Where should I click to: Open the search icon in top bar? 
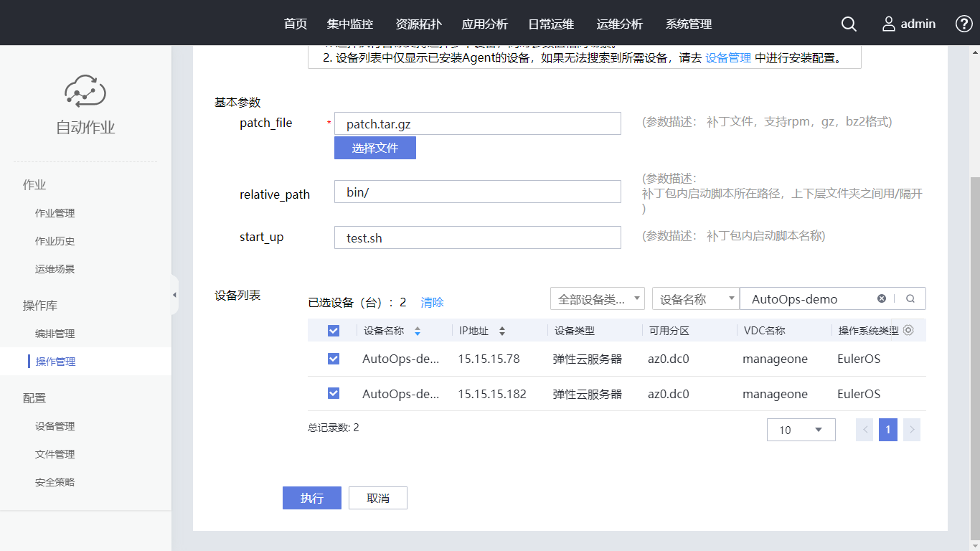point(849,24)
